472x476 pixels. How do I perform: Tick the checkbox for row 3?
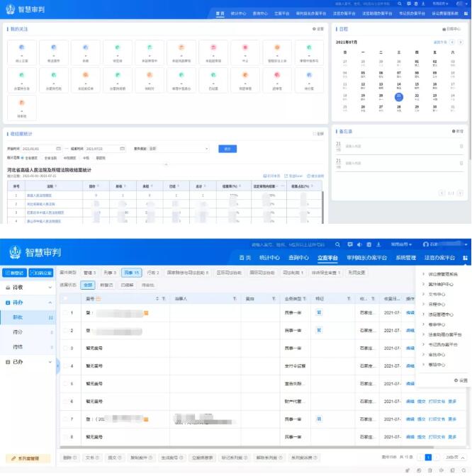pyautogui.click(x=66, y=348)
